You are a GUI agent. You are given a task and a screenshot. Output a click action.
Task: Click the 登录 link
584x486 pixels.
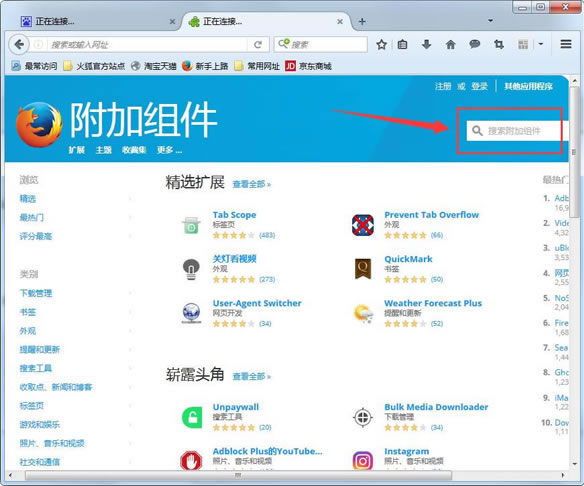(x=479, y=86)
